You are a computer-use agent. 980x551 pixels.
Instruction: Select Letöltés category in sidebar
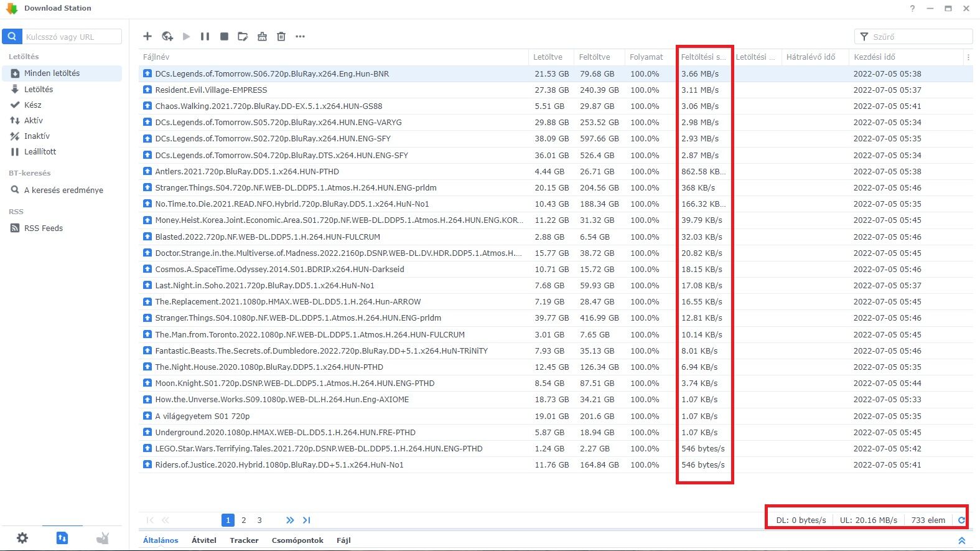62,89
